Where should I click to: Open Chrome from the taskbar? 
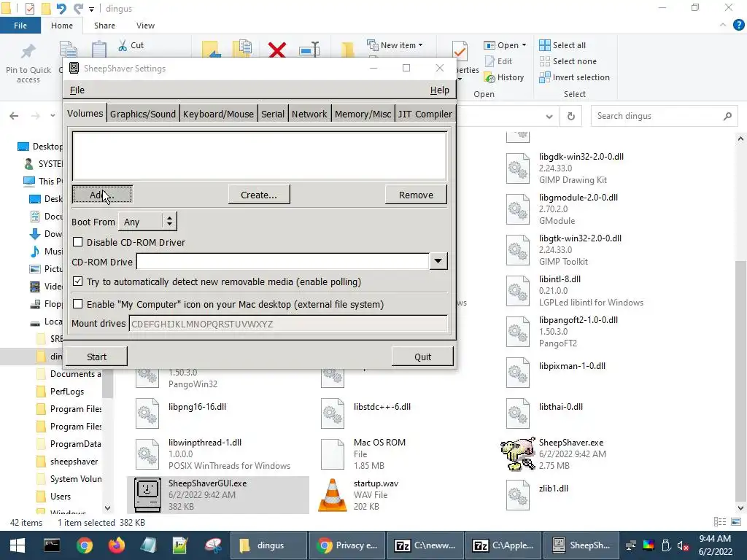[84, 545]
